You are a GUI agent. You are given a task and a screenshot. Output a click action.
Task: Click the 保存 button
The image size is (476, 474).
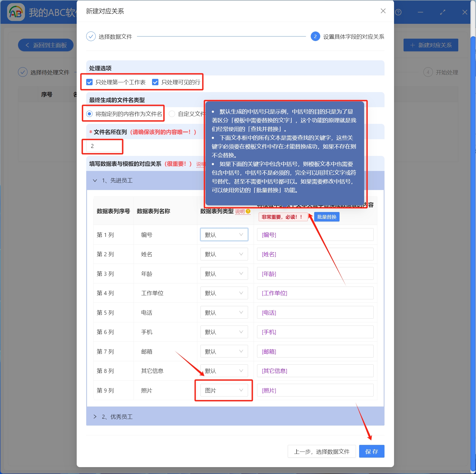click(x=372, y=451)
